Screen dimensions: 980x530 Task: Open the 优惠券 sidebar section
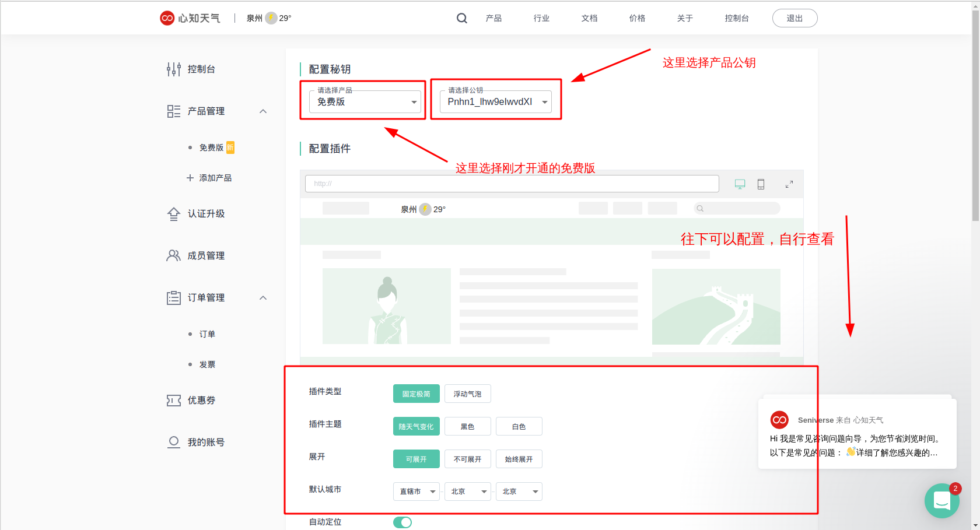[x=173, y=401]
